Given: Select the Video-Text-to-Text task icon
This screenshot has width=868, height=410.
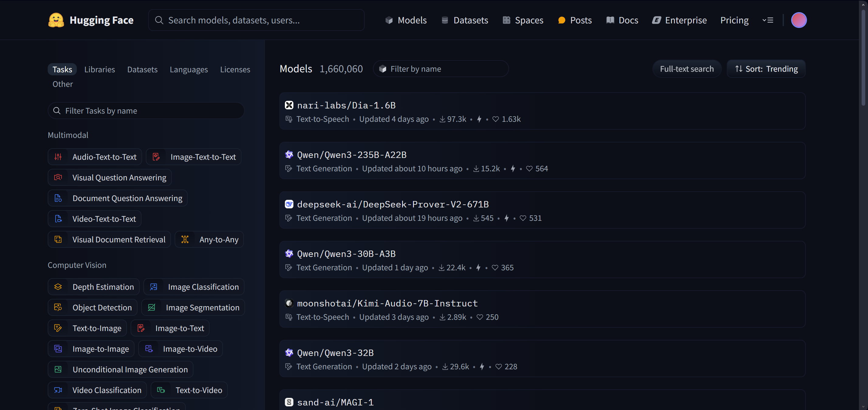Looking at the screenshot, I should click(58, 219).
